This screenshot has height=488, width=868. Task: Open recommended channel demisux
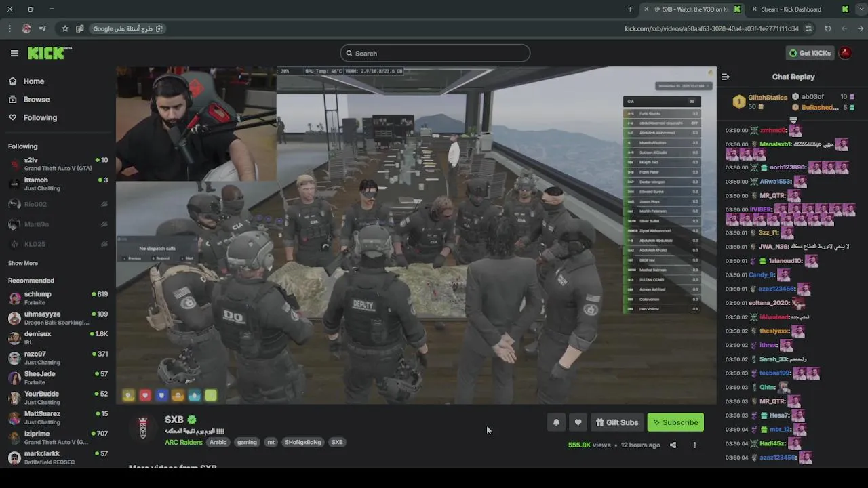tap(58, 338)
